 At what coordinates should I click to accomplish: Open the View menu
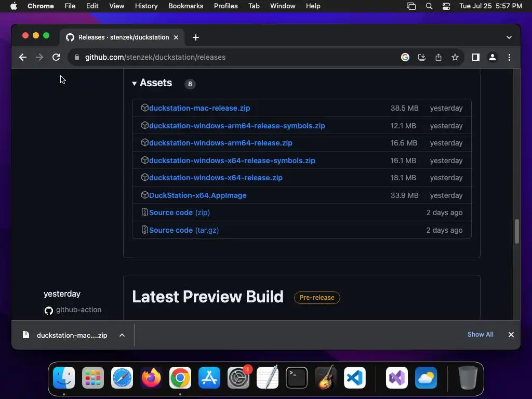point(117,6)
